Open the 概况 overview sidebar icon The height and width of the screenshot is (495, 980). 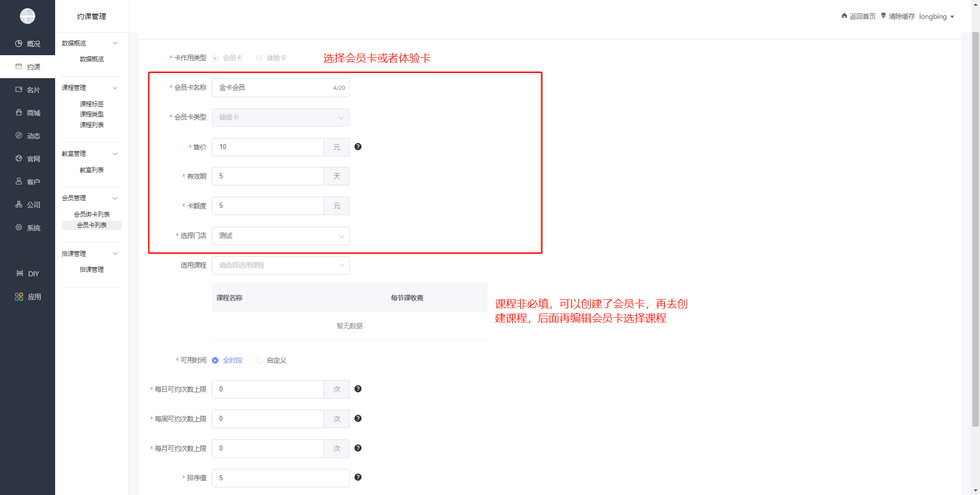click(19, 44)
